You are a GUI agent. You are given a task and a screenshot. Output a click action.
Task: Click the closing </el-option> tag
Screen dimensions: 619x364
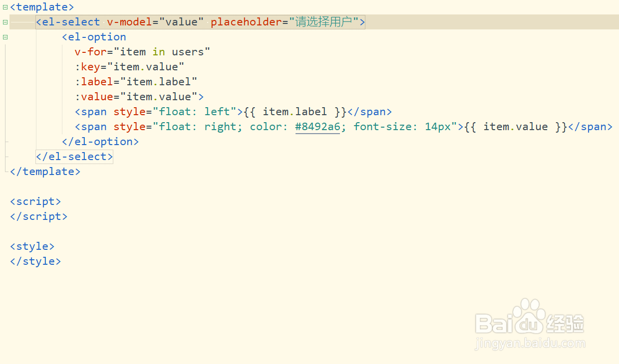100,142
